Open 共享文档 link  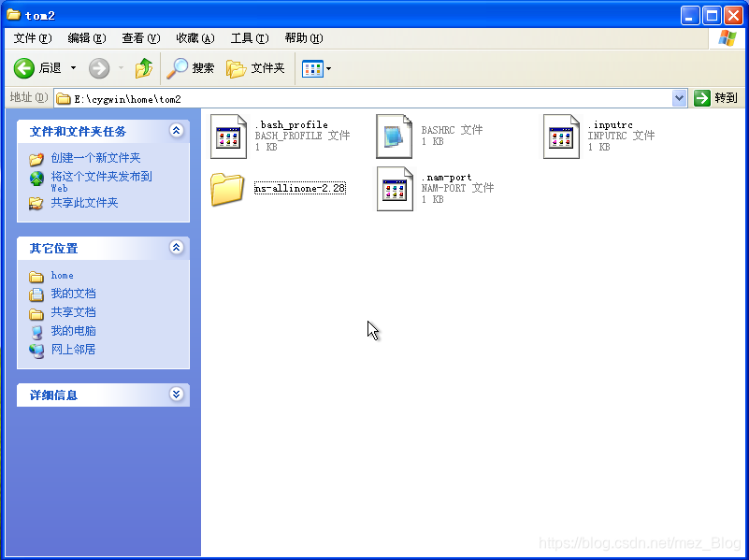click(73, 312)
